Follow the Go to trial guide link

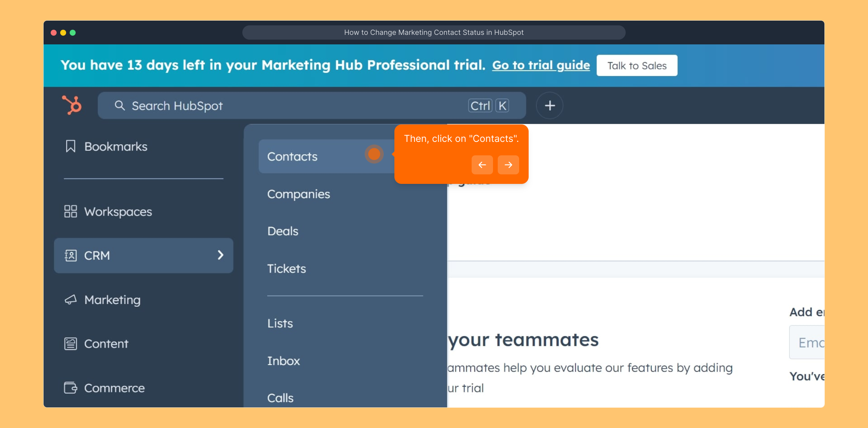pos(541,65)
